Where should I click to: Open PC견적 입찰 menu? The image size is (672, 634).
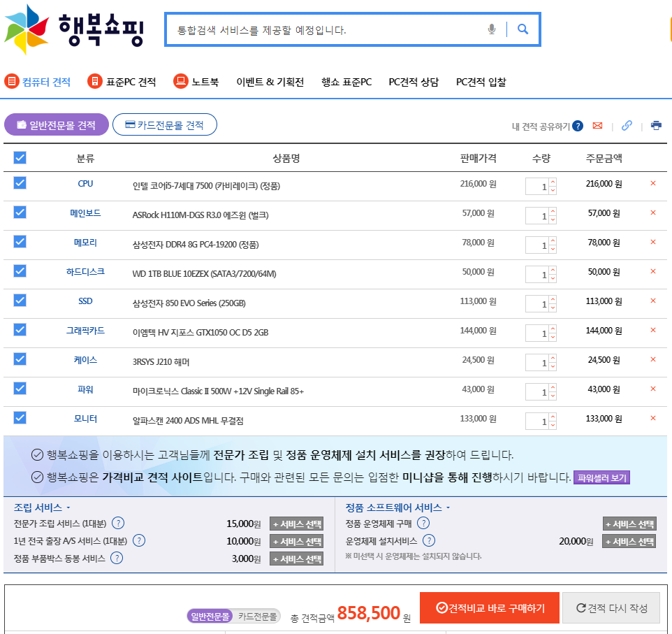click(481, 82)
